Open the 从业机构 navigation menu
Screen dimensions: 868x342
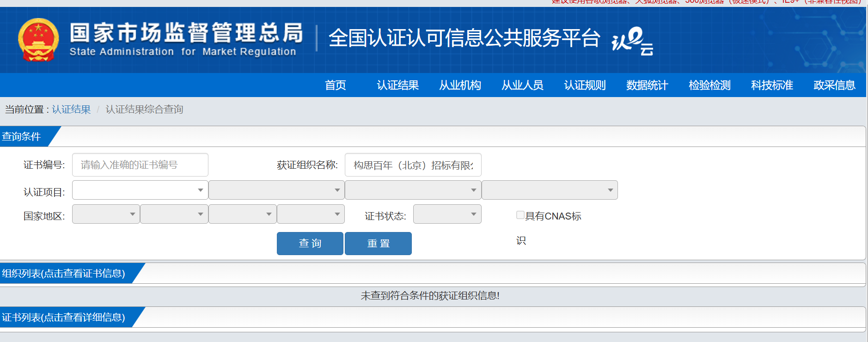point(460,85)
